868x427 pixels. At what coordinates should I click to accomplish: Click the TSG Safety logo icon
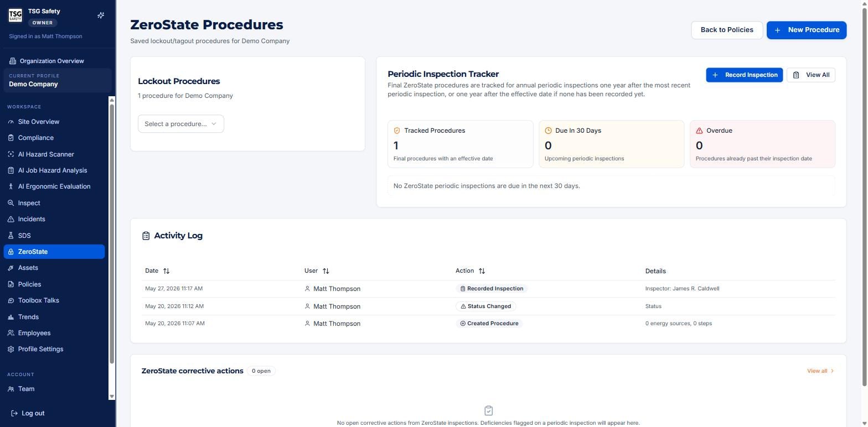click(15, 15)
